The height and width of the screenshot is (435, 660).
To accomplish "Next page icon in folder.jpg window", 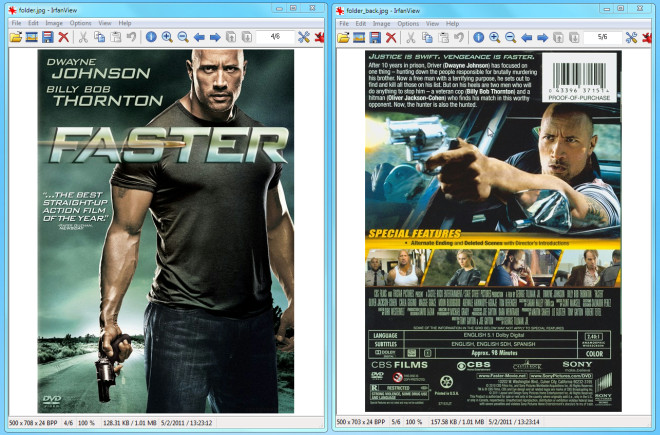I will point(247,37).
